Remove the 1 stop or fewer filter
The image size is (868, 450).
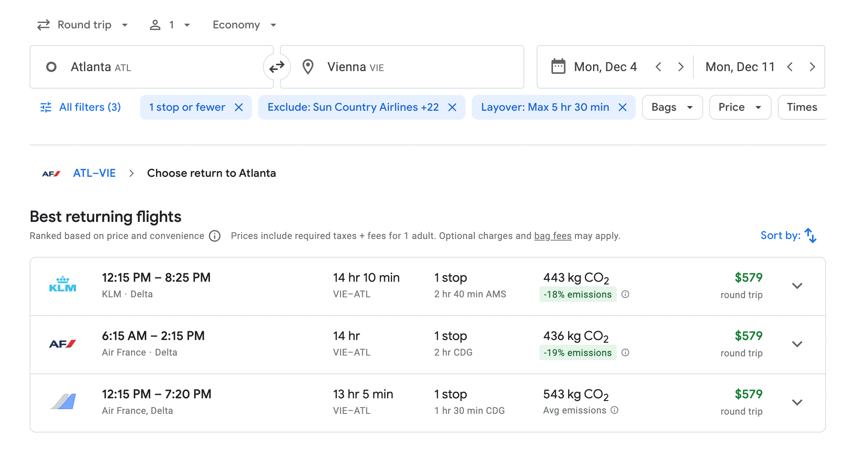(x=239, y=107)
